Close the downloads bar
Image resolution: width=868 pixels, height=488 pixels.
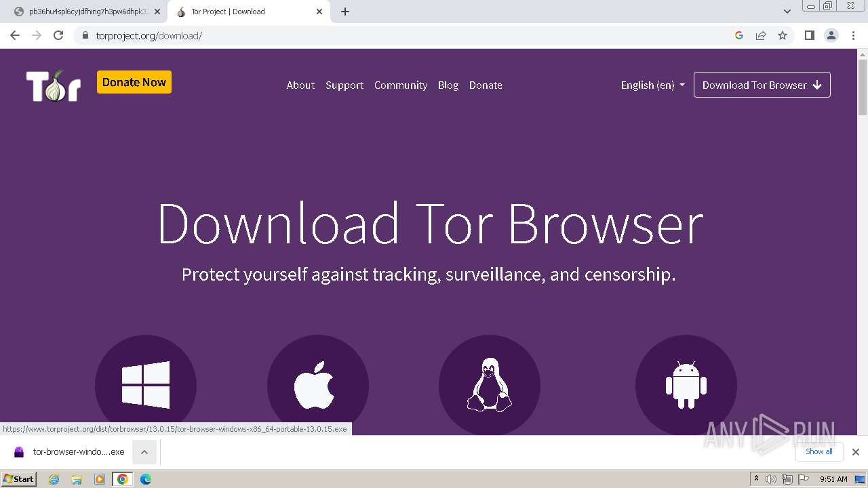point(856,452)
